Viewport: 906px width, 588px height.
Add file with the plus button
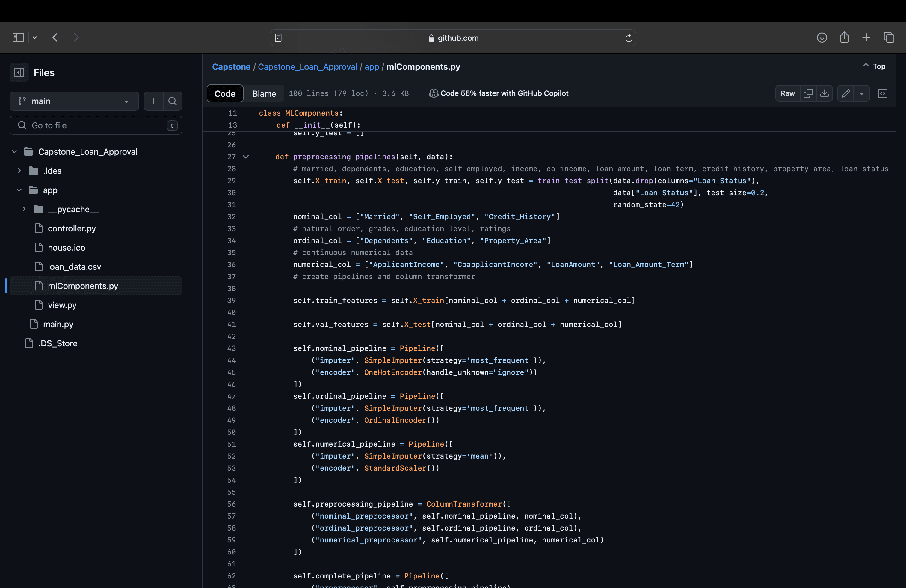point(154,101)
